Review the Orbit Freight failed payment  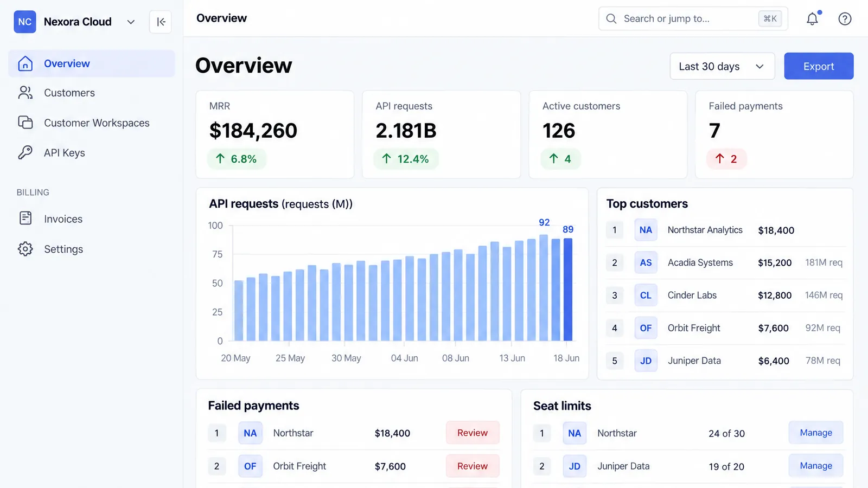tap(473, 466)
